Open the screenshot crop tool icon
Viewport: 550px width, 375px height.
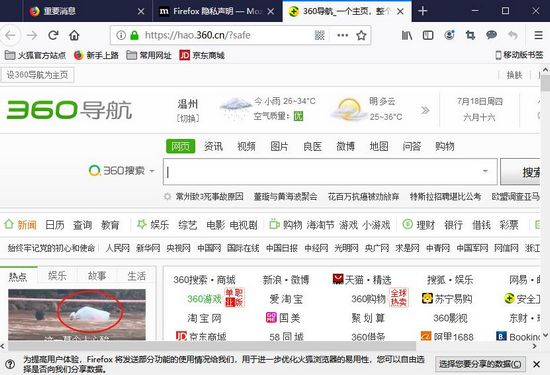pos(470,35)
